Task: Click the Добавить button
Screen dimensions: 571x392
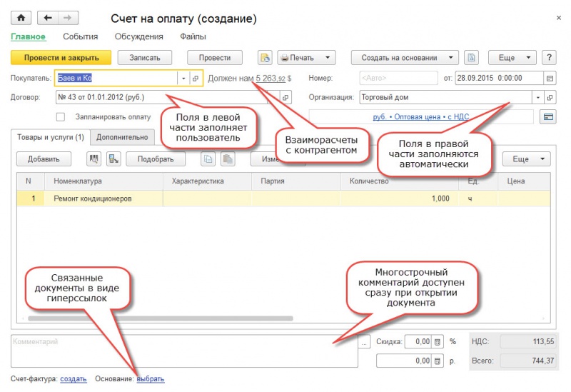Action: [44, 159]
